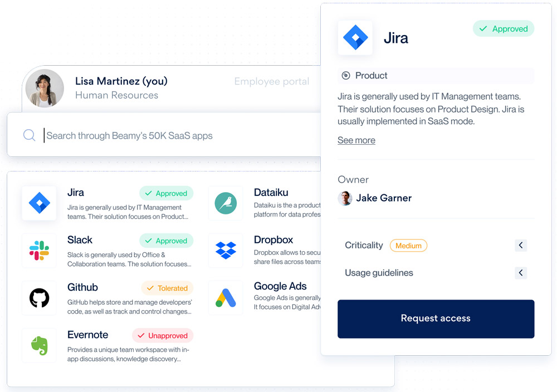Click Jake Garner's owner avatar
557x392 pixels.
(x=345, y=198)
